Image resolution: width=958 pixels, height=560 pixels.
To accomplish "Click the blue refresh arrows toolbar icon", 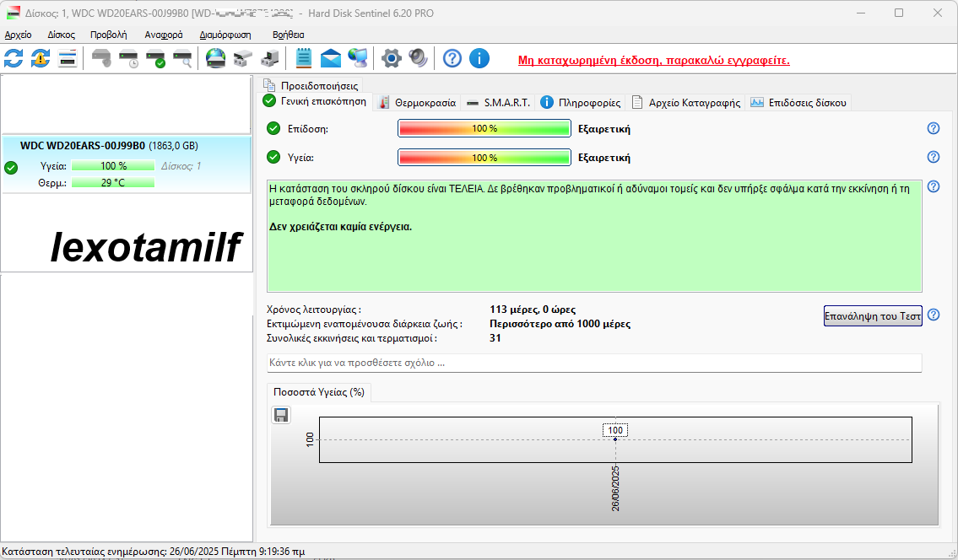I will coord(14,59).
